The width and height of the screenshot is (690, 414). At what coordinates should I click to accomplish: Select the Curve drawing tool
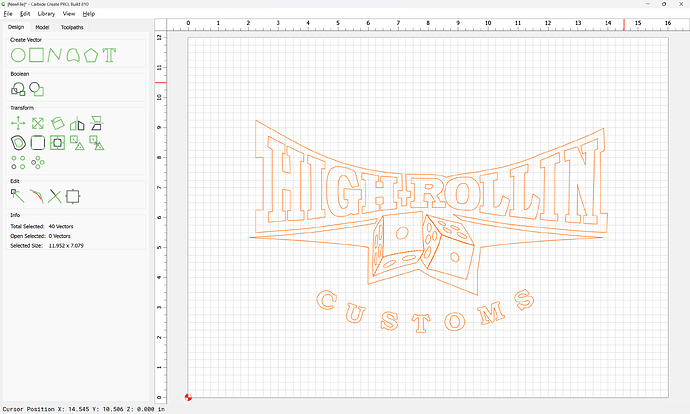click(73, 55)
